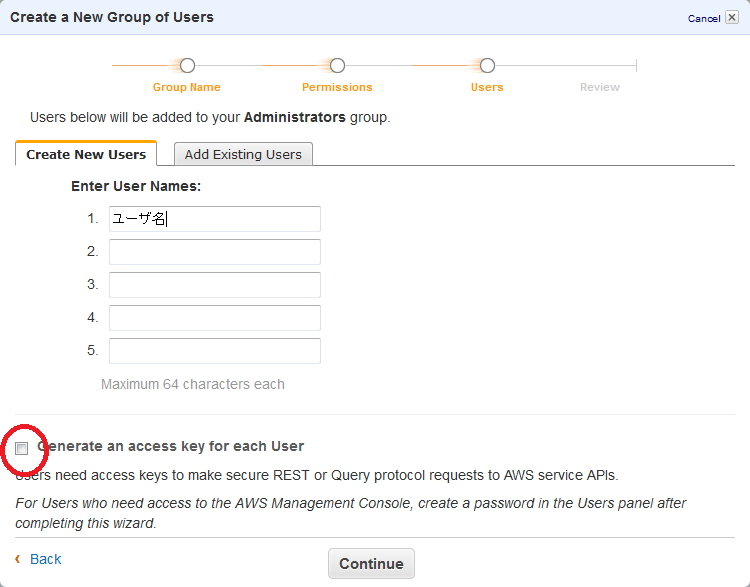Click into user name field number 4
The height and width of the screenshot is (587, 750).
(215, 318)
